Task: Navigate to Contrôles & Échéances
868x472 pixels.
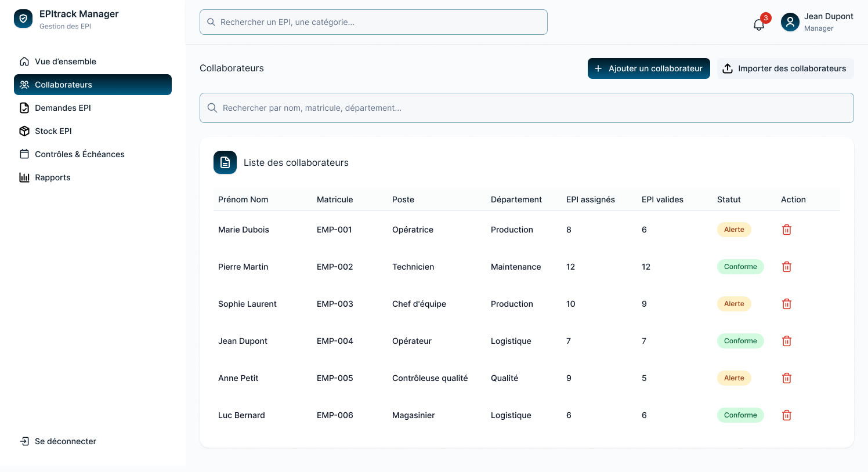Action: (x=93, y=154)
